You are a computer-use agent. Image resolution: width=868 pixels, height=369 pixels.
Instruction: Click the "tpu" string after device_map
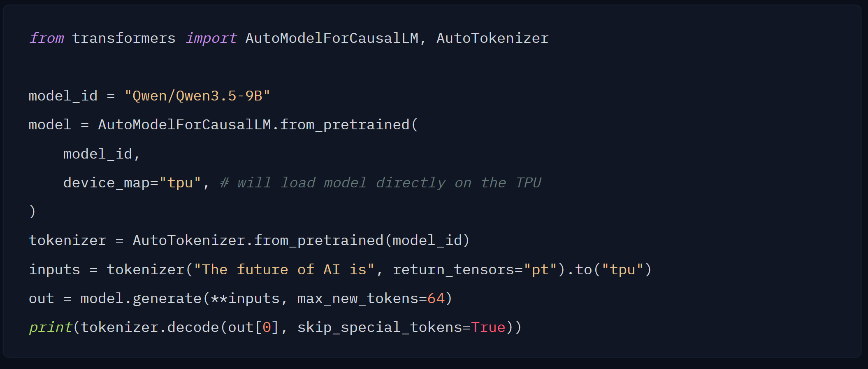pyautogui.click(x=180, y=183)
